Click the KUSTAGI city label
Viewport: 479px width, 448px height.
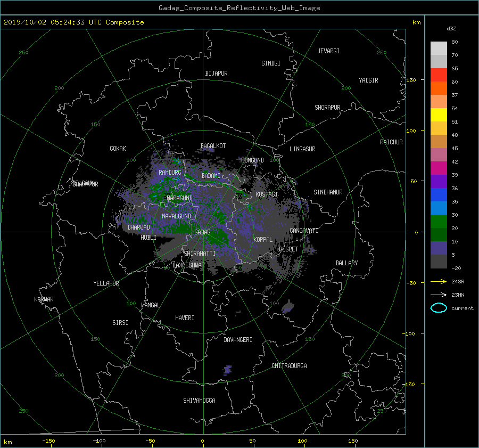coord(267,194)
